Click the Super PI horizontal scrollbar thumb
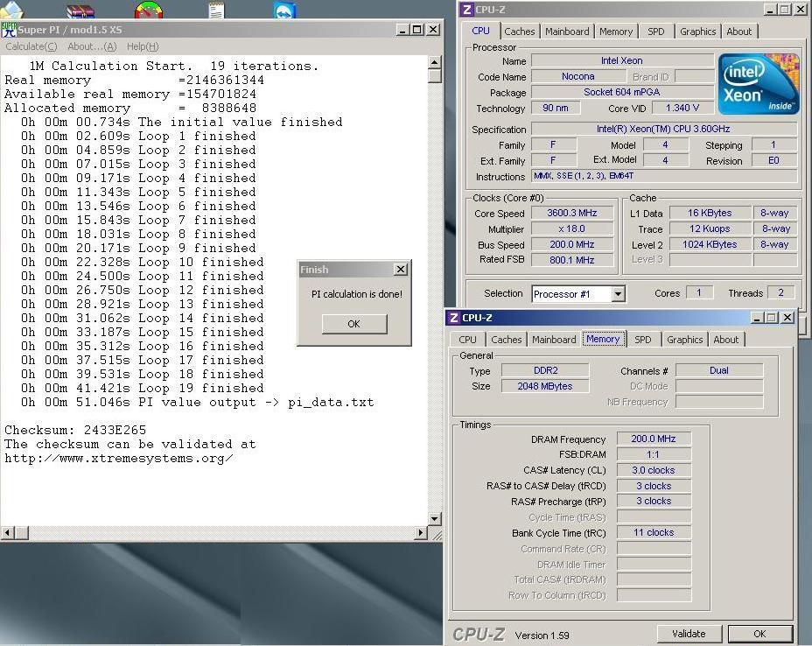The image size is (812, 646). [22, 532]
